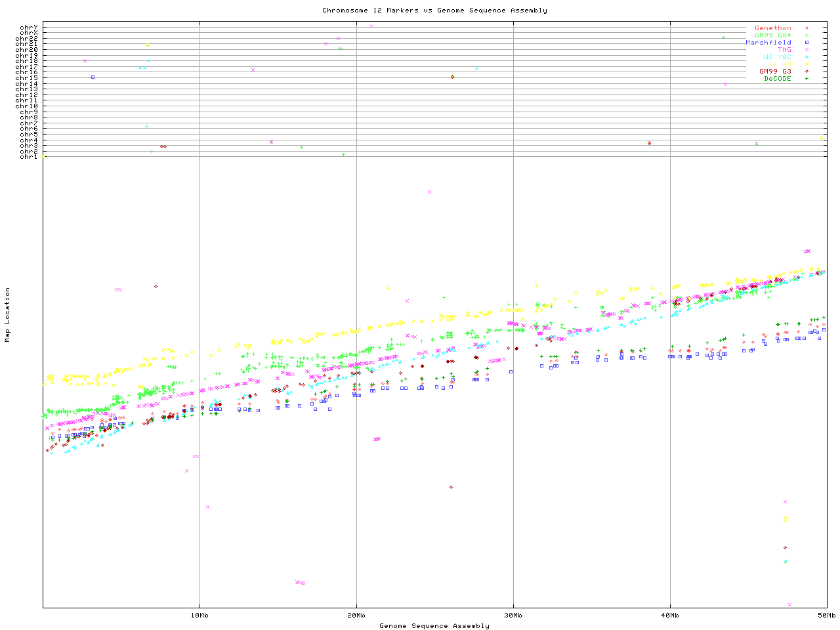Screen dimensions: 840x630
Task: Select the 20Mb x-axis tick label
Action: pos(356,616)
